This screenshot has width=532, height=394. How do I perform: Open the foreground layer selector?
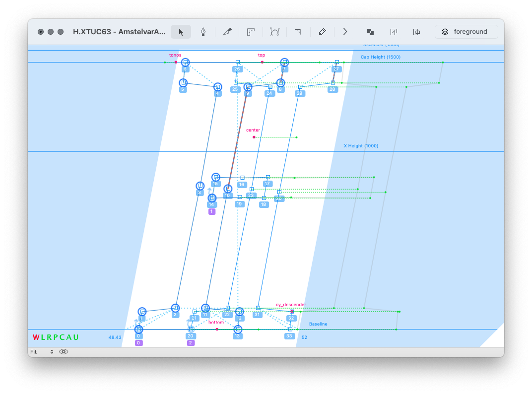click(466, 32)
